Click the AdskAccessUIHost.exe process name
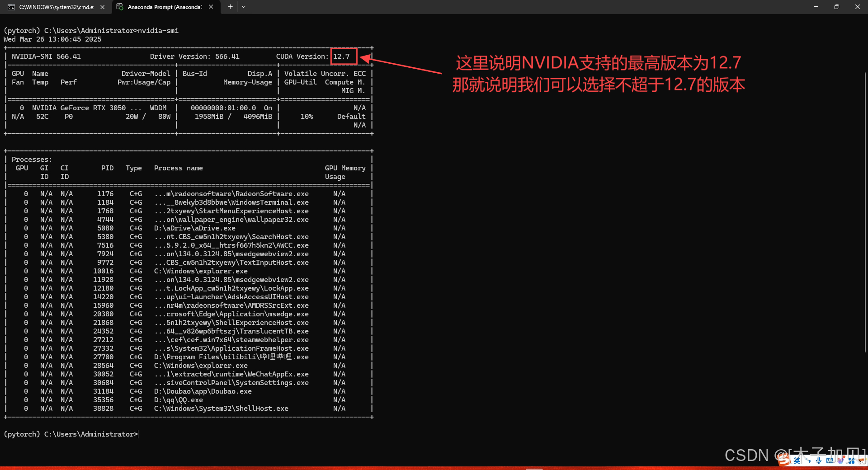 coord(231,297)
